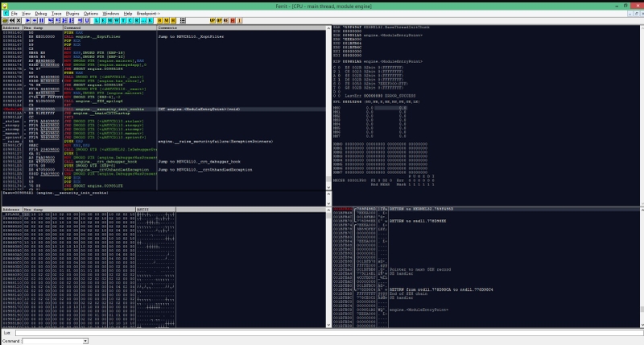Screen dimensions: 644x345
Task: Click the MDI child 'C' window icon in menu bar
Action: pyautogui.click(x=6, y=14)
